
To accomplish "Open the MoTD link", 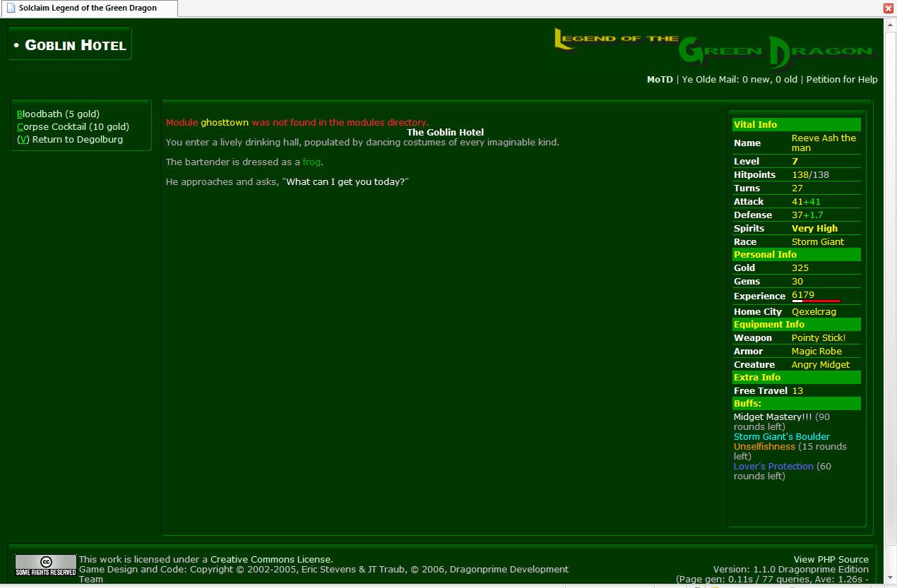I will (x=660, y=79).
